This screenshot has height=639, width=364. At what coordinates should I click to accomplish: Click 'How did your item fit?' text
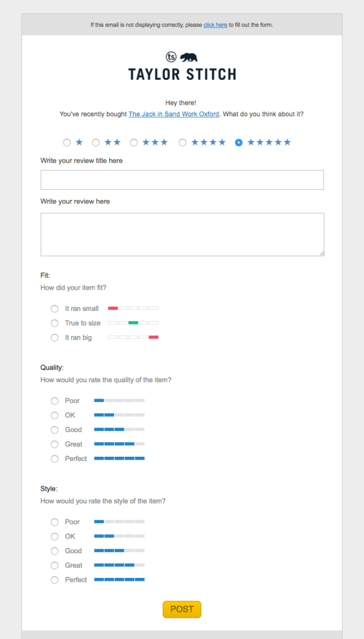pos(73,287)
